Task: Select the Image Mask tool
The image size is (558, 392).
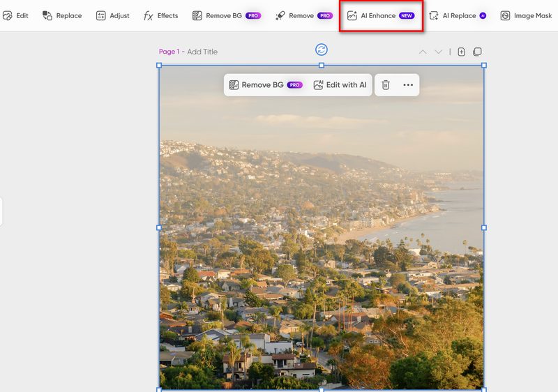Action: 526,15
